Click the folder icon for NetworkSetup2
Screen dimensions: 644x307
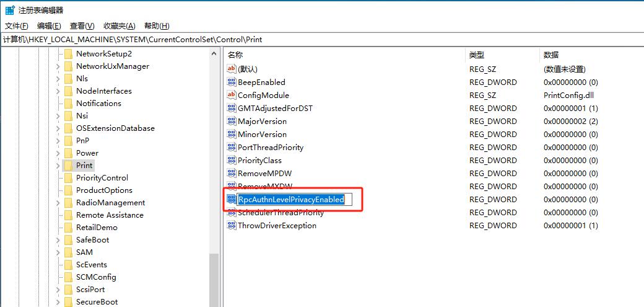tap(67, 54)
